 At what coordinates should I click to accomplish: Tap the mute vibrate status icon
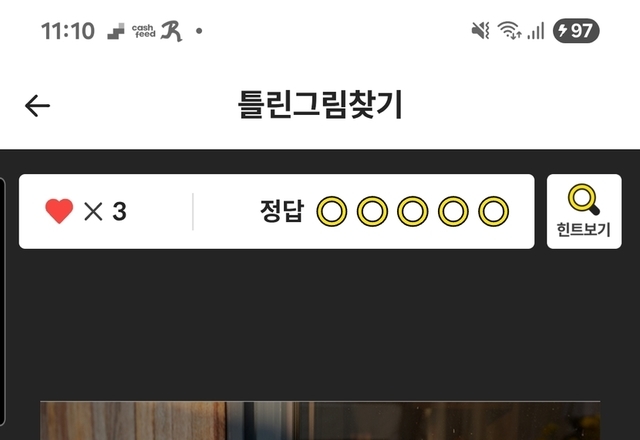tap(480, 31)
